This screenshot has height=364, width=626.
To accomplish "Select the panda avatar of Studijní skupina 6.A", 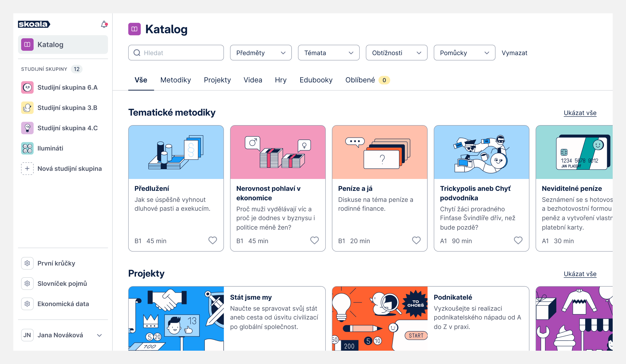I will click(27, 87).
